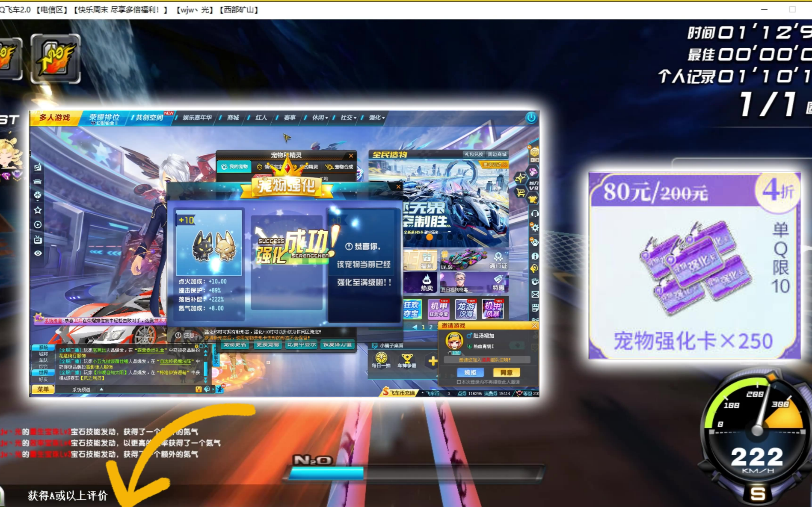Expand the 社交 dropdown menu
This screenshot has height=507, width=812.
[348, 118]
